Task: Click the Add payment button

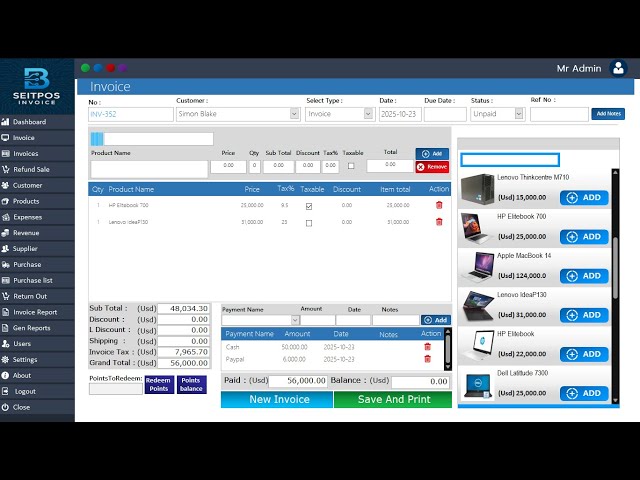Action: click(x=436, y=320)
